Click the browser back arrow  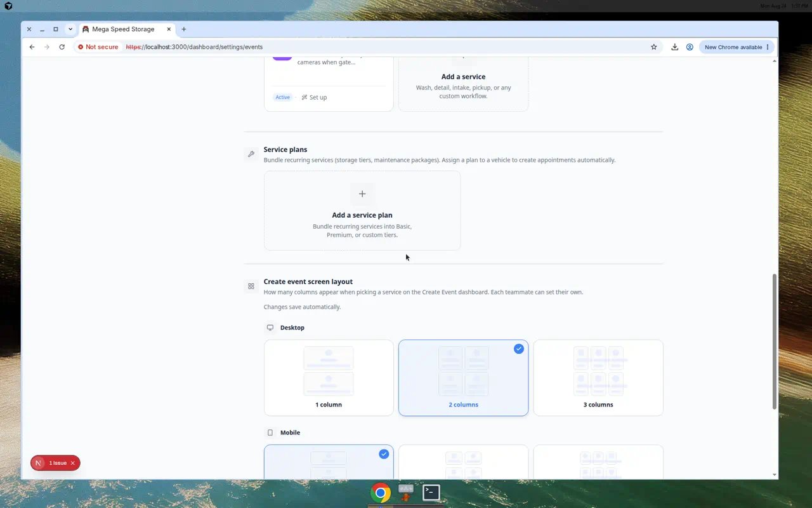(x=32, y=47)
